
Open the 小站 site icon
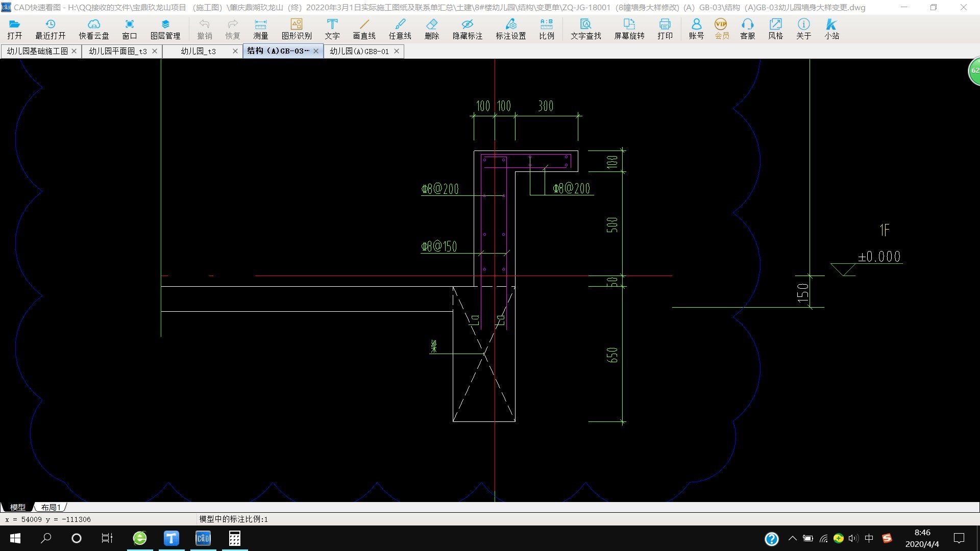click(832, 29)
